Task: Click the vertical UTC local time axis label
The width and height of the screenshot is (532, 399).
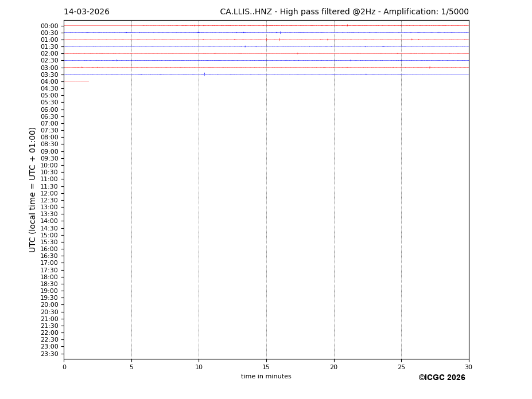Action: click(33, 189)
